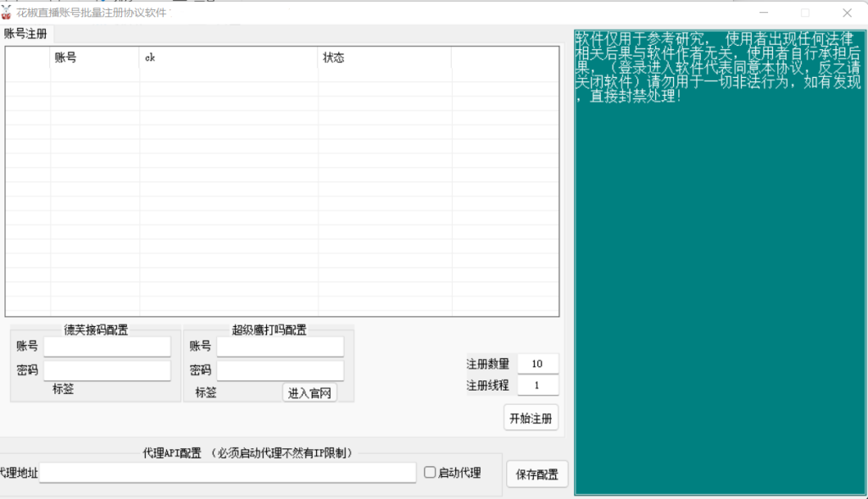Click the teal disclaimer text panel

coord(718,288)
